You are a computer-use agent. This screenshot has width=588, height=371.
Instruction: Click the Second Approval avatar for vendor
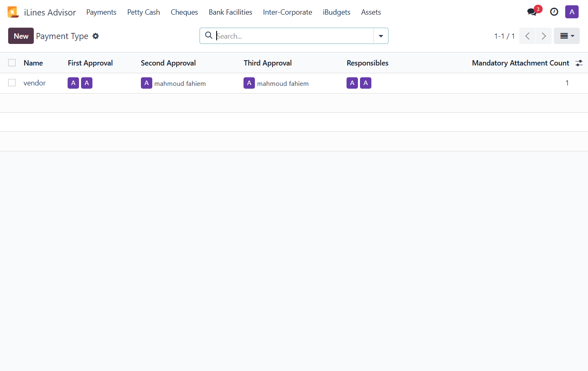pyautogui.click(x=147, y=83)
